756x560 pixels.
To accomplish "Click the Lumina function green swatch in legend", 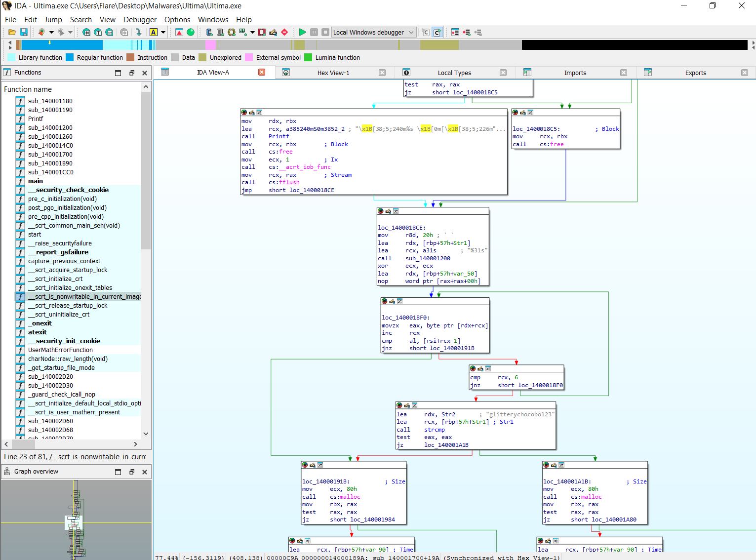I will click(308, 58).
